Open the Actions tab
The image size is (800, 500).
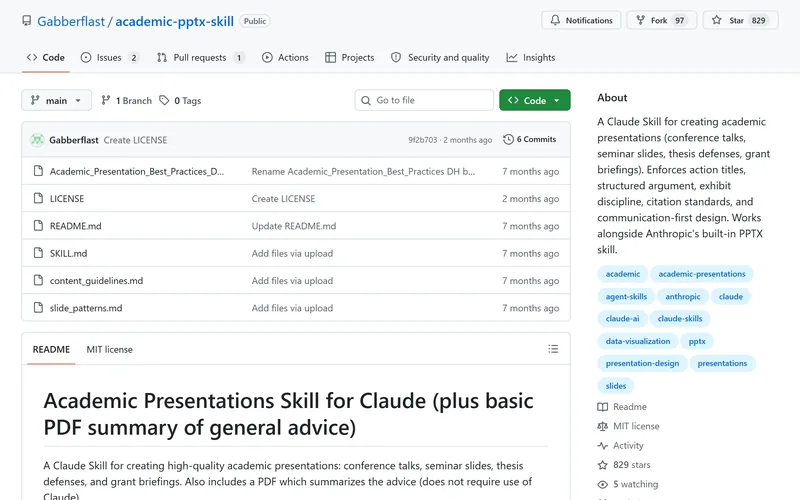pyautogui.click(x=285, y=58)
